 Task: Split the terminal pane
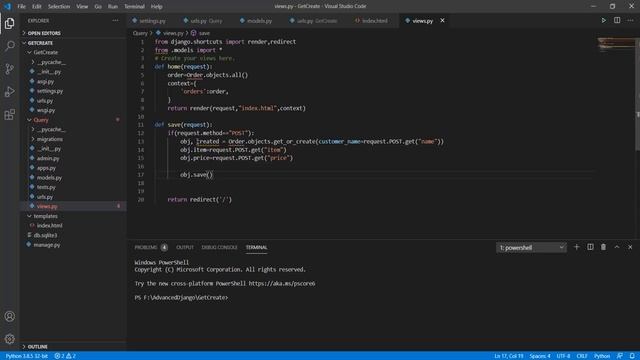click(590, 247)
